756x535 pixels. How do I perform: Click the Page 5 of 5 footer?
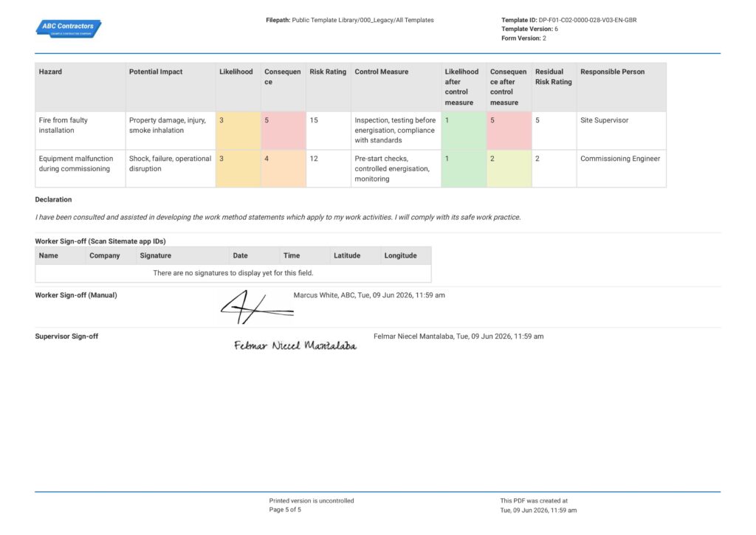[285, 510]
